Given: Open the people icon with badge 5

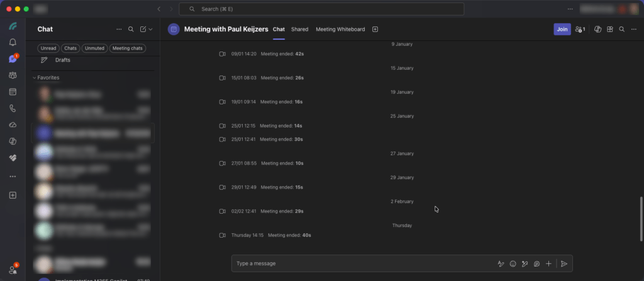Looking at the screenshot, I should click(x=13, y=270).
